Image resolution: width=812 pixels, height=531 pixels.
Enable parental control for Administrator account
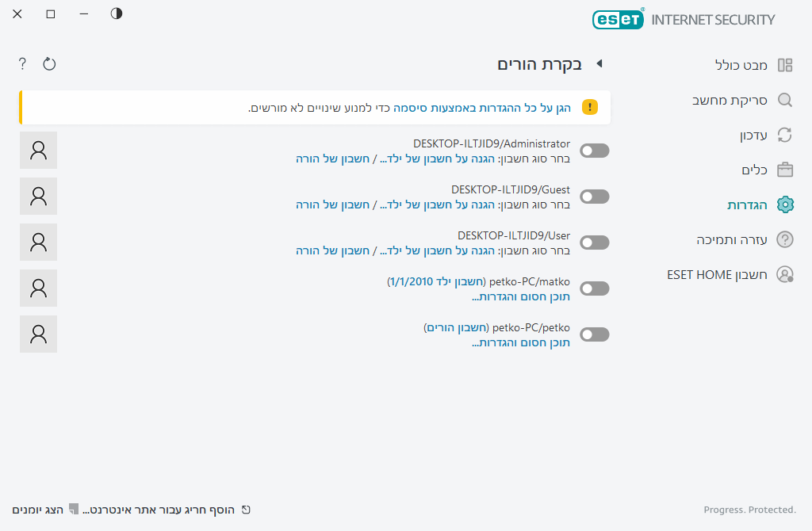pyautogui.click(x=594, y=150)
